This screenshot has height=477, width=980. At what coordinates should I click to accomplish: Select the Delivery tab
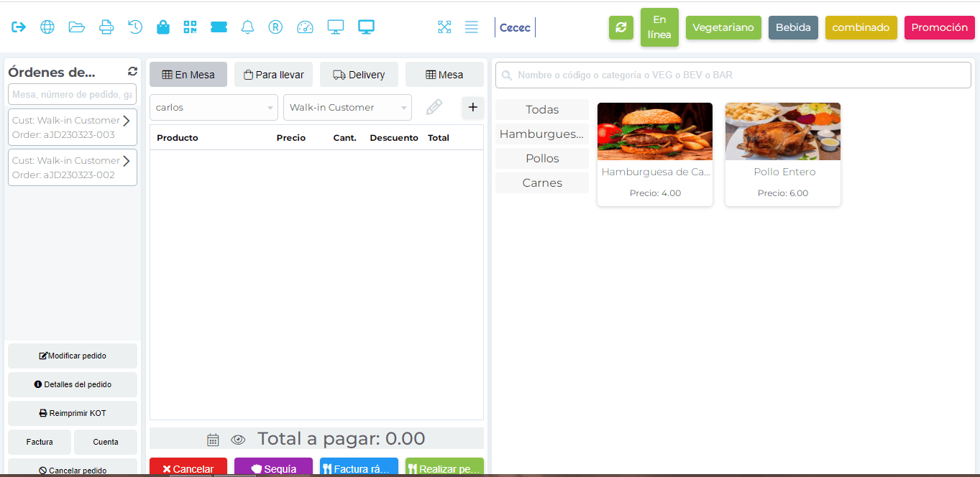click(x=359, y=74)
